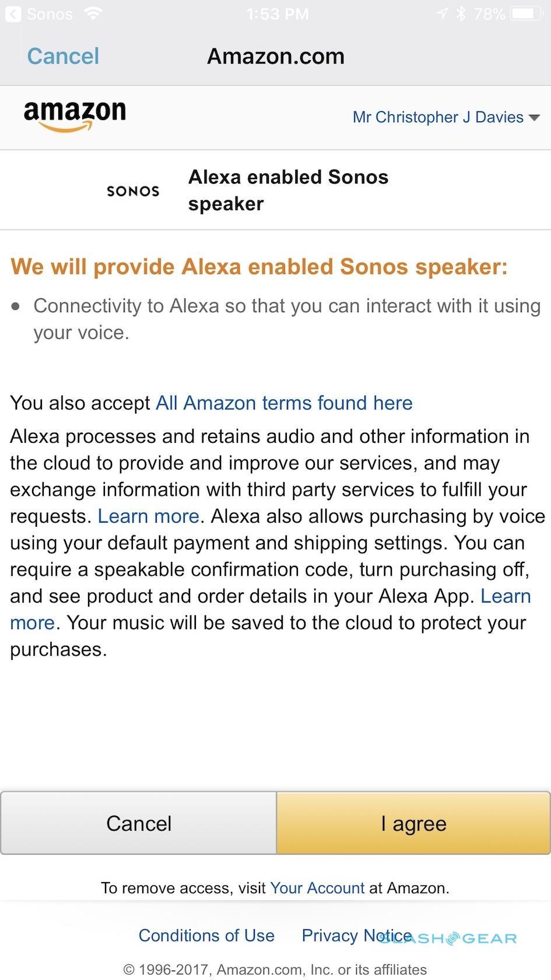Expand Mr Christopher J Davies account menu
Viewport: 551px width, 980px height.
click(x=438, y=117)
